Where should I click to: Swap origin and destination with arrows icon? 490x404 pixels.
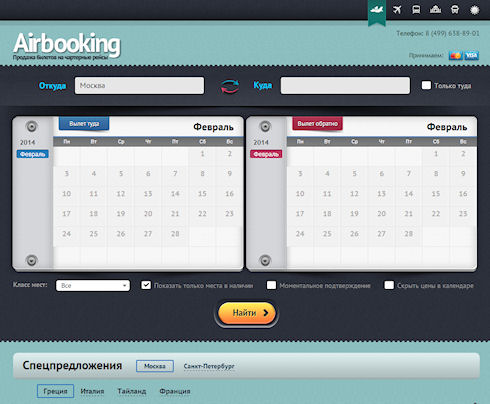230,86
